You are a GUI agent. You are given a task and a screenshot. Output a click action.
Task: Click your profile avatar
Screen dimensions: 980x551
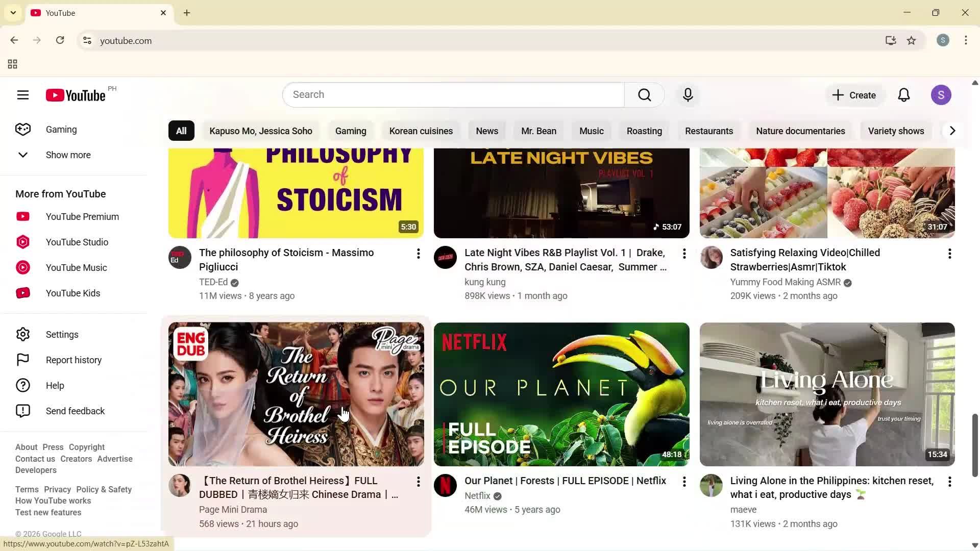[942, 95]
